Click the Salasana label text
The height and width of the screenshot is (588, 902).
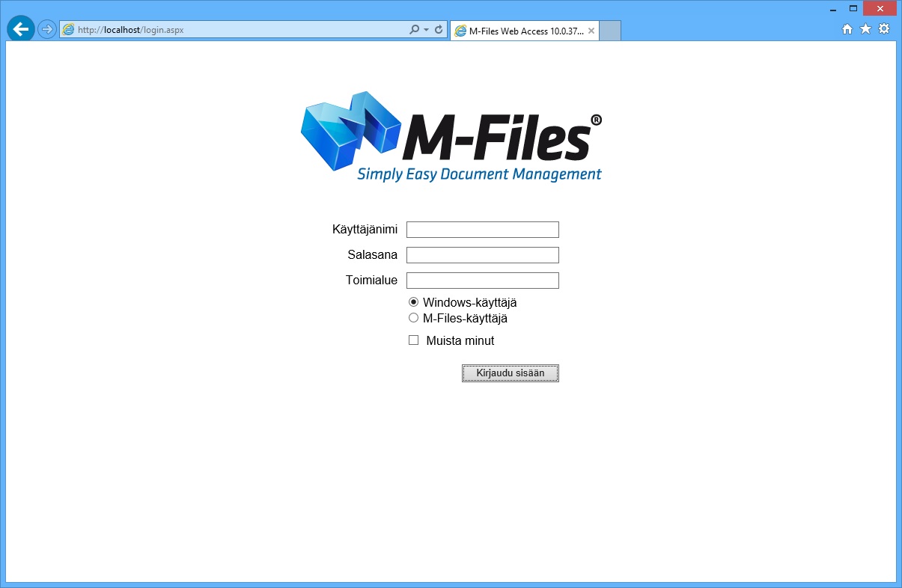[372, 254]
